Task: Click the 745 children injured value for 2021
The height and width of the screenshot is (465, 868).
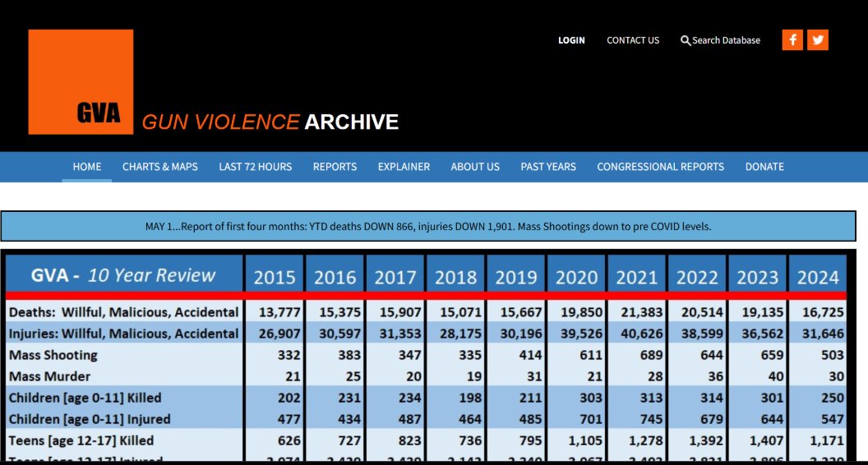Action: (651, 419)
